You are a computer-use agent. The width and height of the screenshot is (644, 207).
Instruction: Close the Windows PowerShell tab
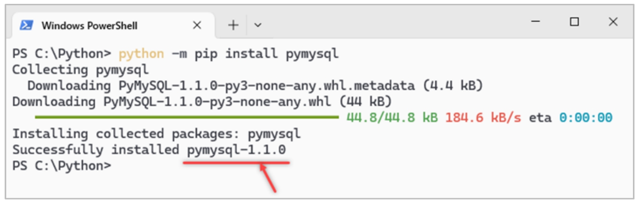tap(197, 25)
